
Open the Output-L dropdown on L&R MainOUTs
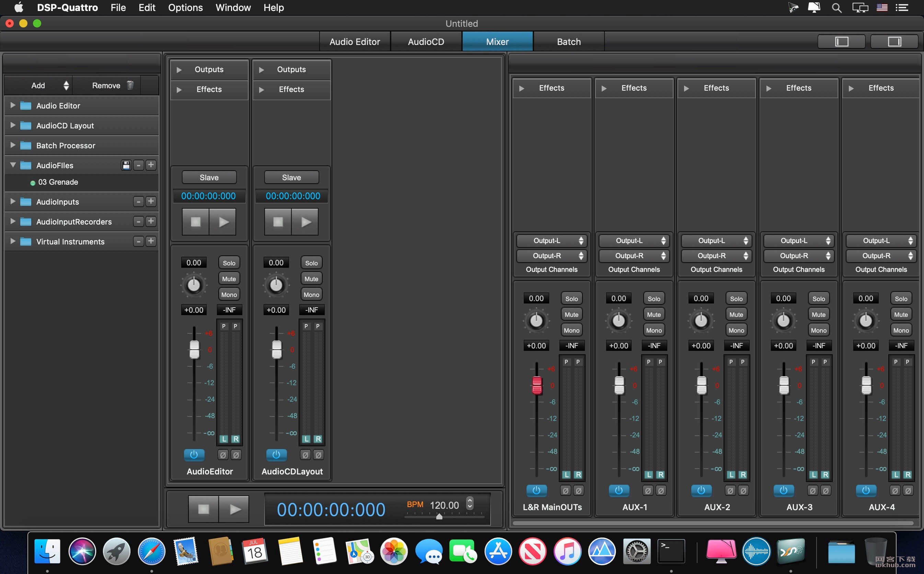pos(551,240)
